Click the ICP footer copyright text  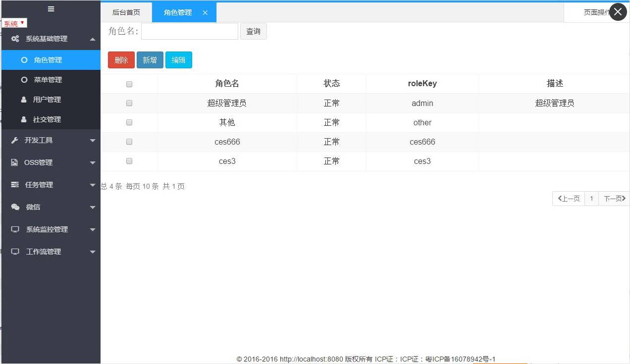pyautogui.click(x=366, y=359)
